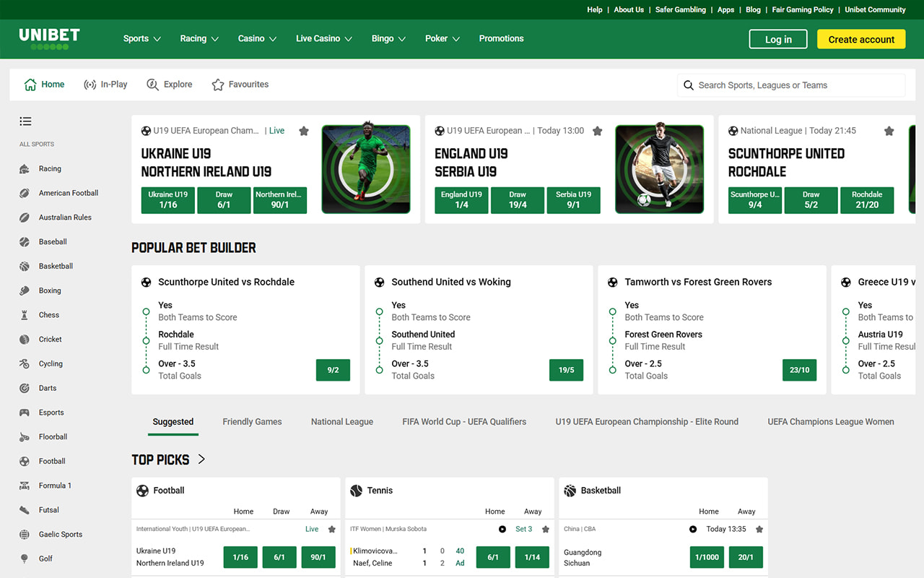The width and height of the screenshot is (924, 578).
Task: Click the search sports, leagues or teams field
Action: pos(791,85)
